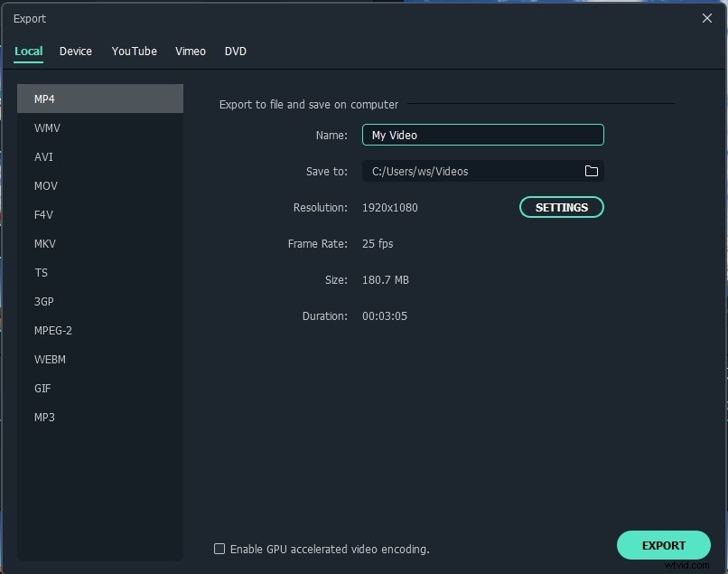
Task: Open the resolution SETTINGS dialog
Action: point(561,207)
